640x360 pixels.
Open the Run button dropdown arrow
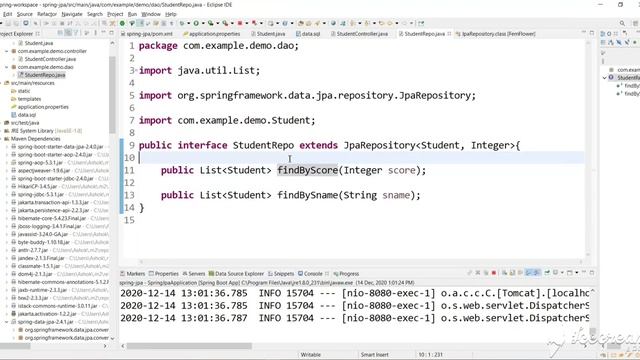click(203, 23)
